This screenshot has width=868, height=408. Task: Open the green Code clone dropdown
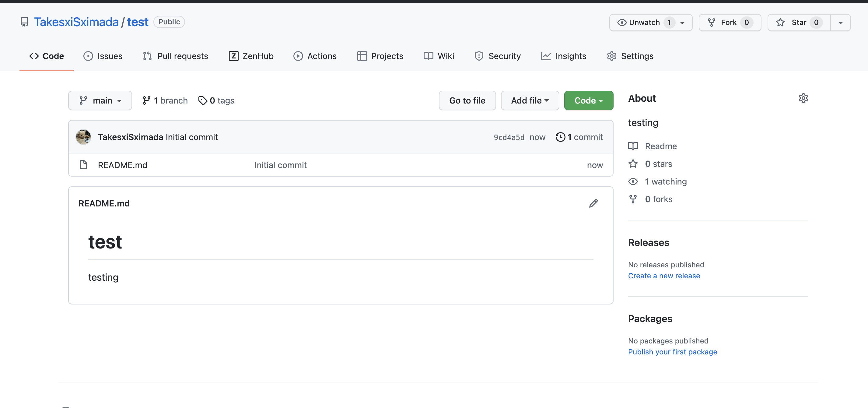(x=588, y=100)
